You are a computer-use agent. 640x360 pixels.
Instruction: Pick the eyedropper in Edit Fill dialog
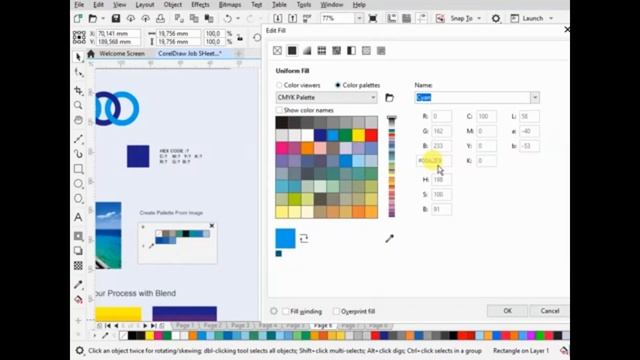coord(389,238)
